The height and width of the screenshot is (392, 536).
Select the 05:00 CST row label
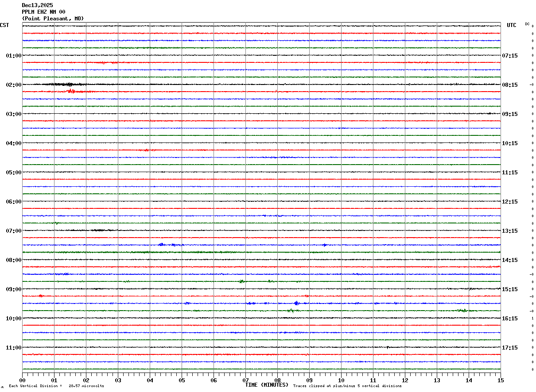click(13, 173)
